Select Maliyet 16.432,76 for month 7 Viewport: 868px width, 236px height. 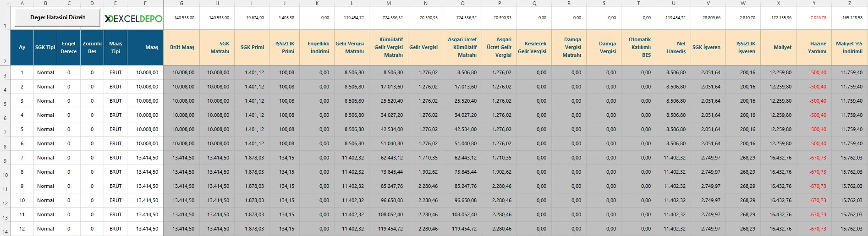pyautogui.click(x=779, y=158)
